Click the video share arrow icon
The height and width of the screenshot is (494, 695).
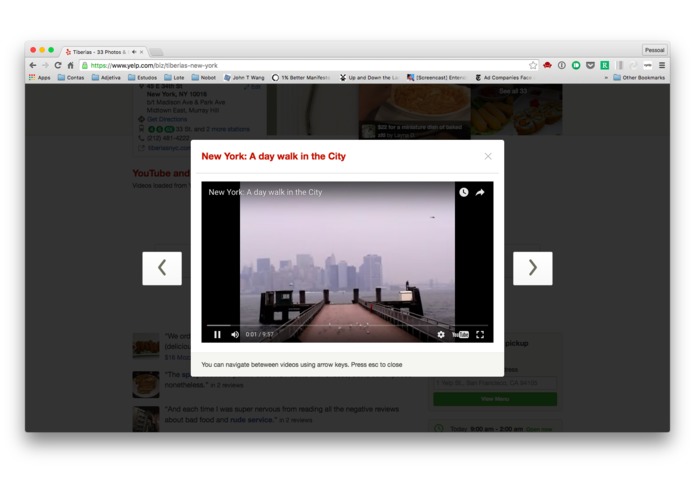[480, 192]
